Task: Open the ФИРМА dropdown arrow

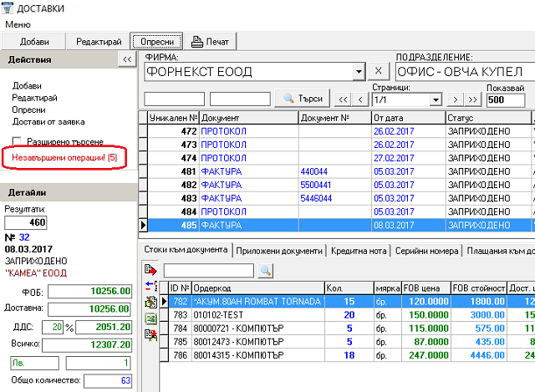Action: pyautogui.click(x=359, y=72)
